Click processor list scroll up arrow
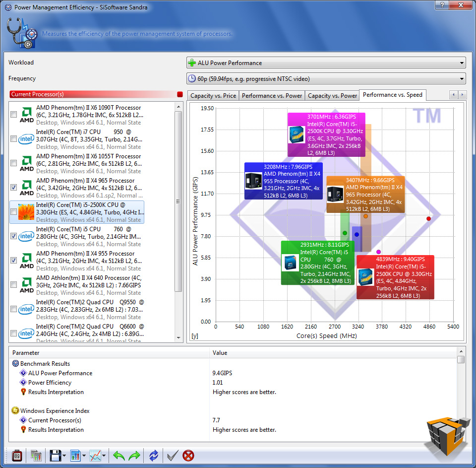 pyautogui.click(x=178, y=107)
